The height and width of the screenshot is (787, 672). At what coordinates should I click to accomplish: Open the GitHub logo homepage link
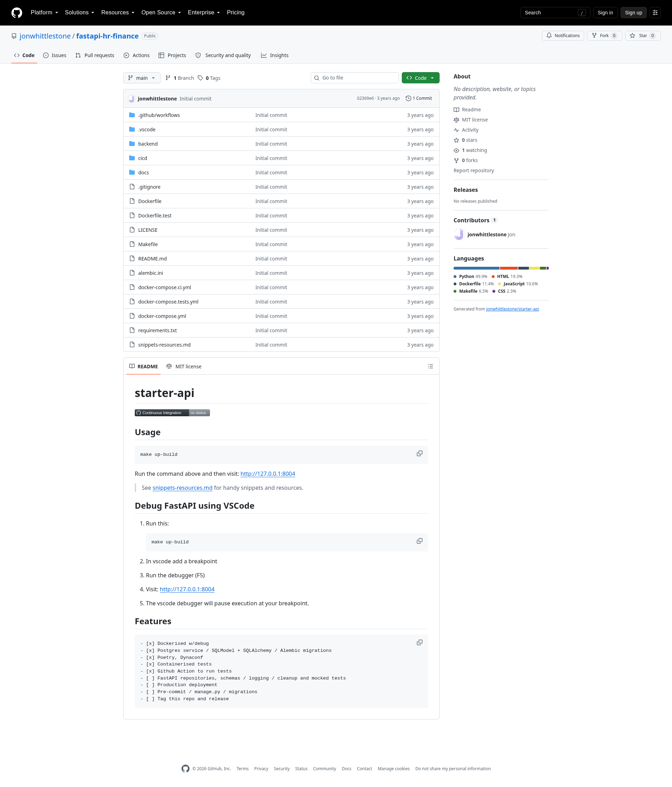click(x=17, y=13)
